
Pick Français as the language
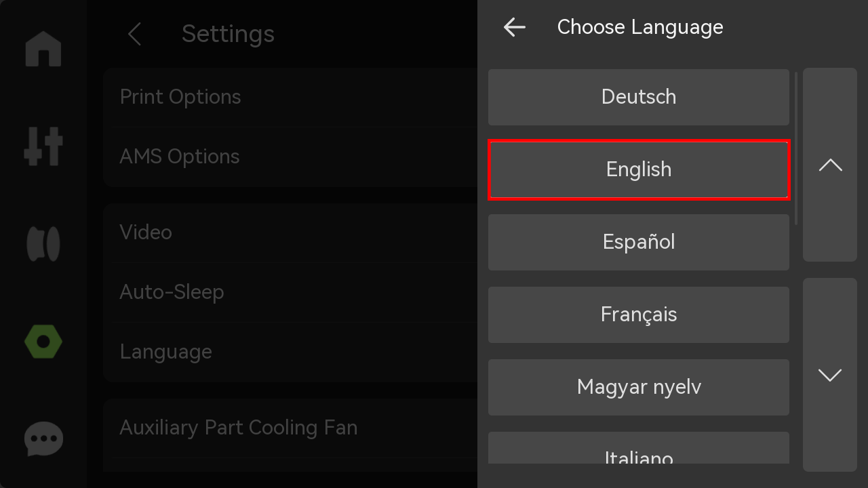[x=639, y=314]
